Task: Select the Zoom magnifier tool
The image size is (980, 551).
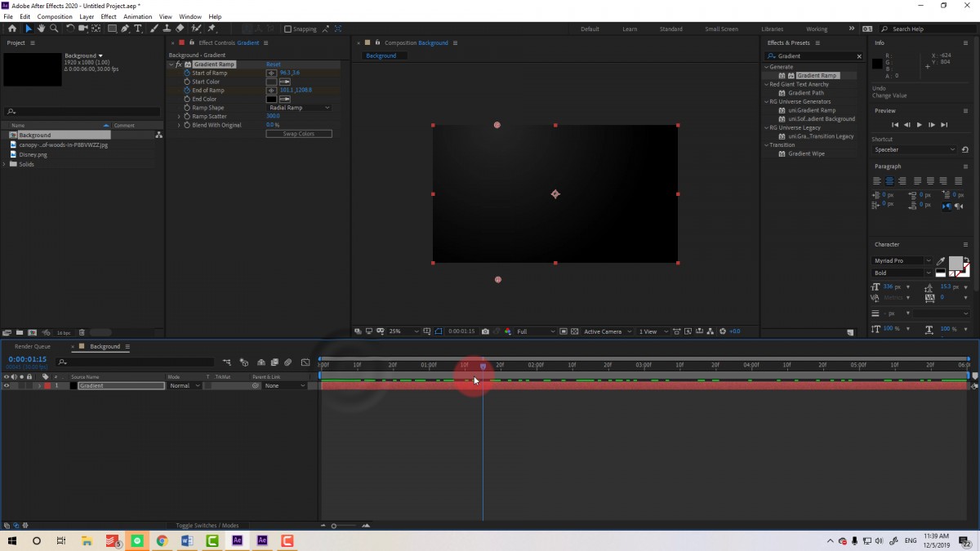Action: [54, 29]
